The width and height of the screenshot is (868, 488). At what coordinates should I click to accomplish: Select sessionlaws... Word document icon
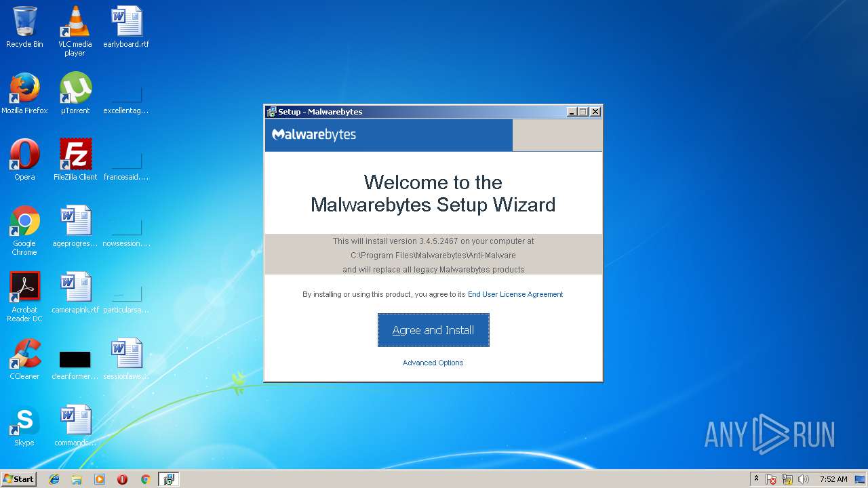[x=126, y=359]
